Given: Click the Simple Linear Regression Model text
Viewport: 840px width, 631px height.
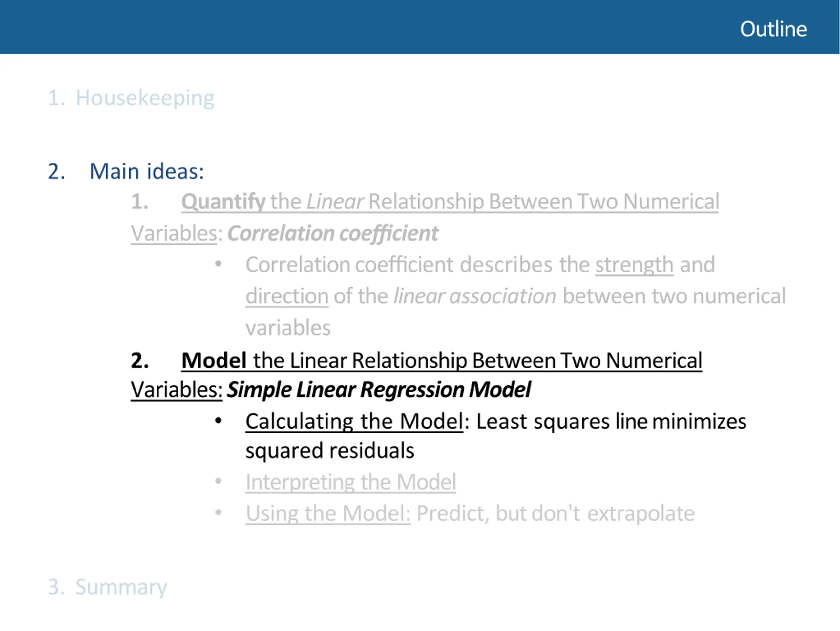Looking at the screenshot, I should 379,390.
